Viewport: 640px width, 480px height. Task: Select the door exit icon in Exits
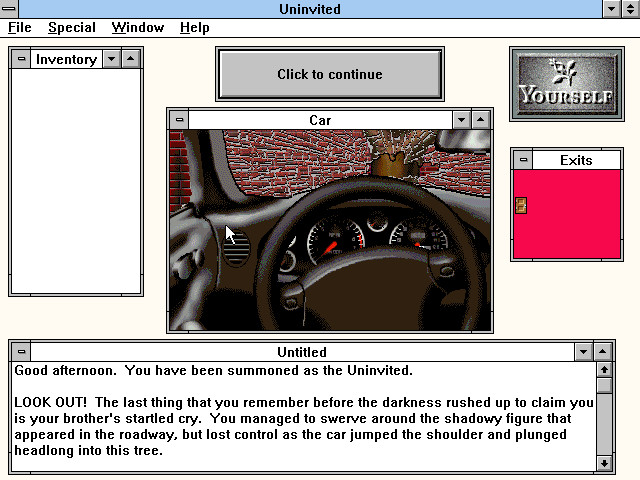coord(521,205)
